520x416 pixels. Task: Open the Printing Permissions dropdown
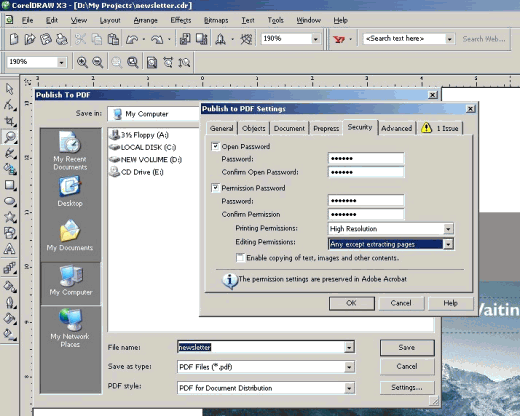coord(448,229)
